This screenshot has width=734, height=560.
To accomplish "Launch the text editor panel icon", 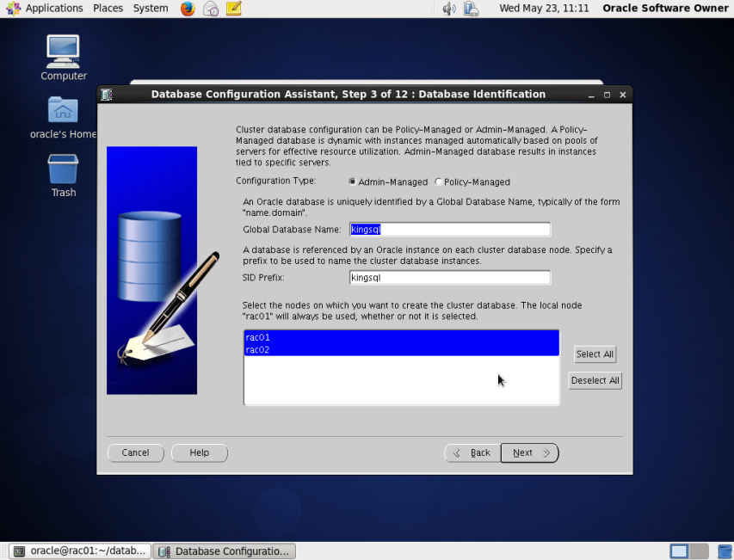I will (233, 9).
